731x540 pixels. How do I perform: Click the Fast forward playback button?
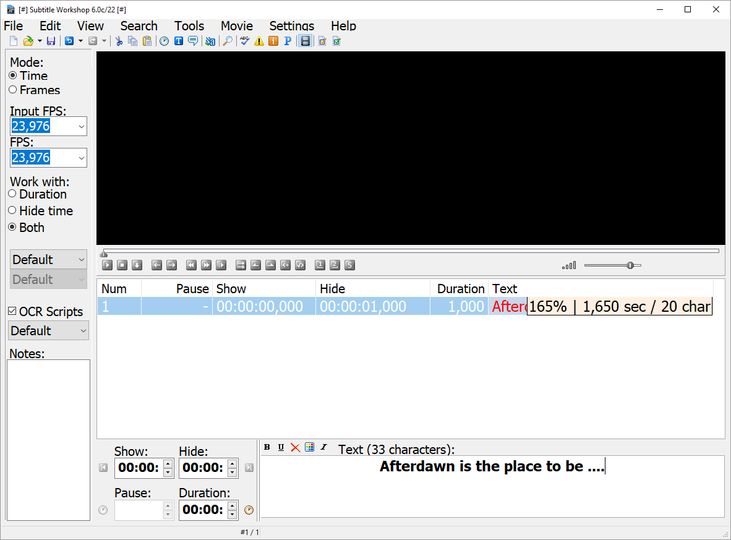pos(206,265)
